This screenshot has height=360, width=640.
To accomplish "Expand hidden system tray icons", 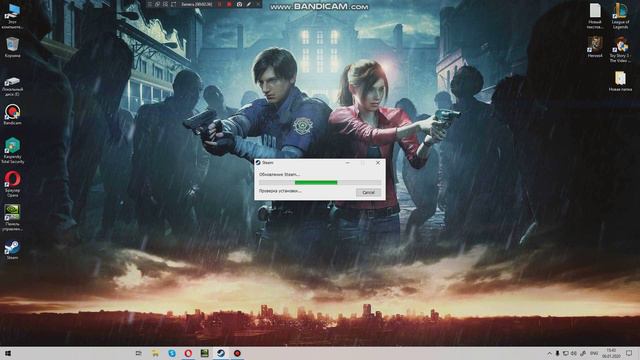I will tap(549, 353).
